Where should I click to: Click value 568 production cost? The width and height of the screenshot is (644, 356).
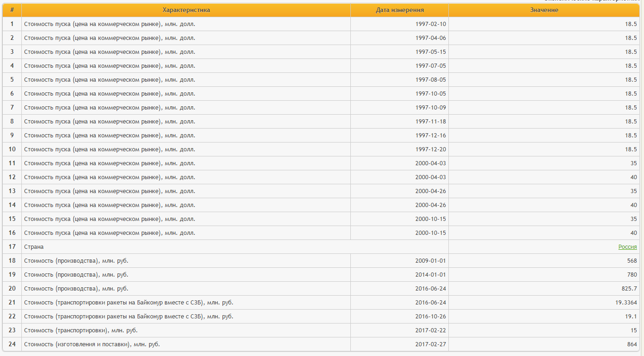(x=632, y=261)
